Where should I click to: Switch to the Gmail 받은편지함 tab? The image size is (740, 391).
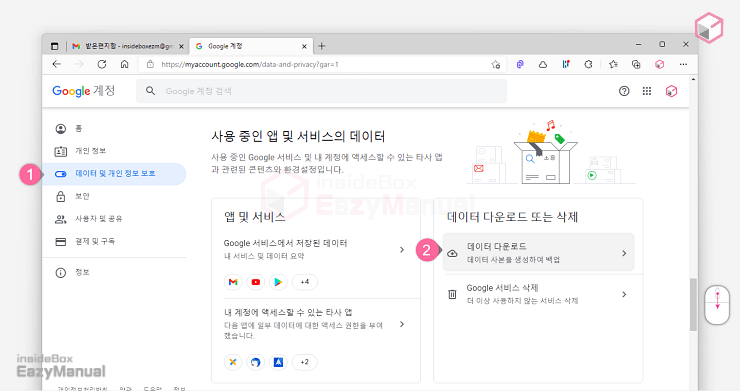[123, 46]
